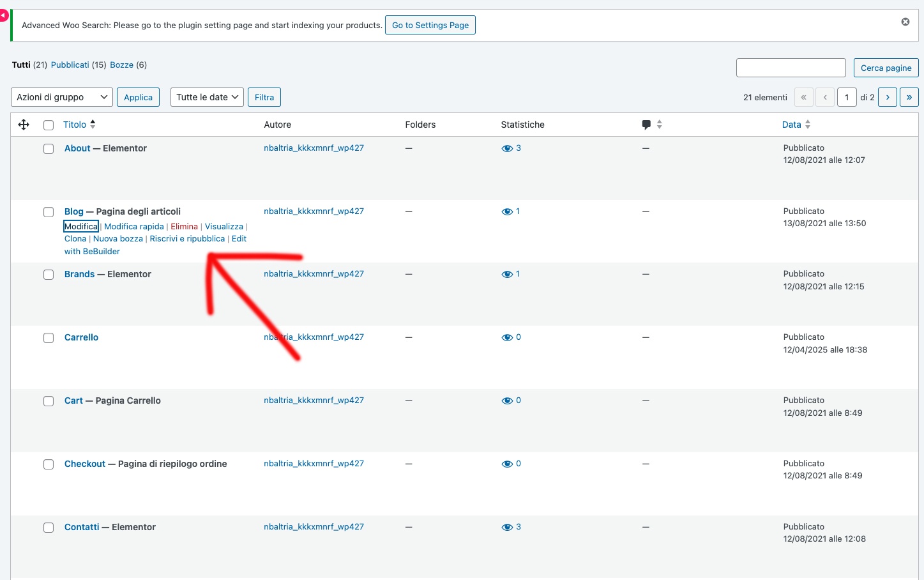Show only Pubblicati pages
This screenshot has width=924, height=580.
[x=70, y=65]
